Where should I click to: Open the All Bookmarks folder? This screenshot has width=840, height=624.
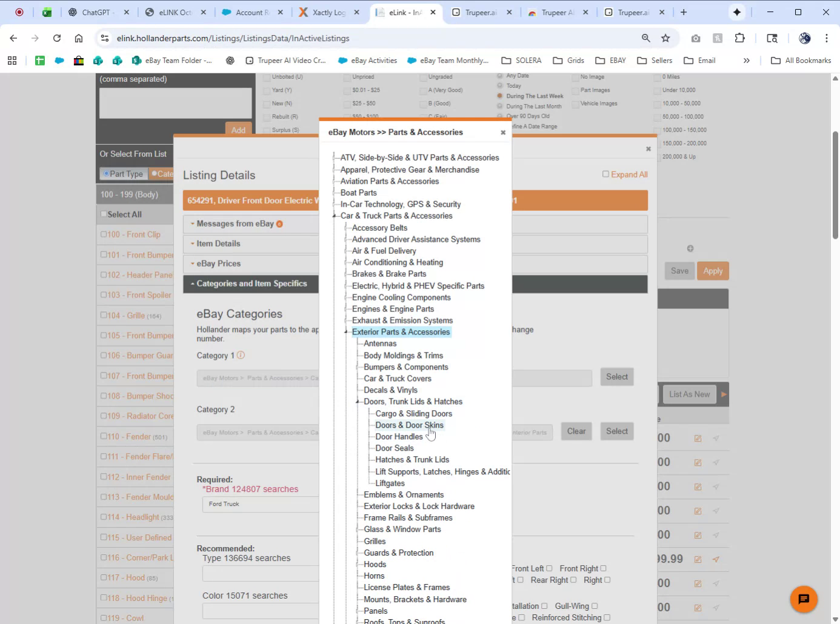click(801, 61)
